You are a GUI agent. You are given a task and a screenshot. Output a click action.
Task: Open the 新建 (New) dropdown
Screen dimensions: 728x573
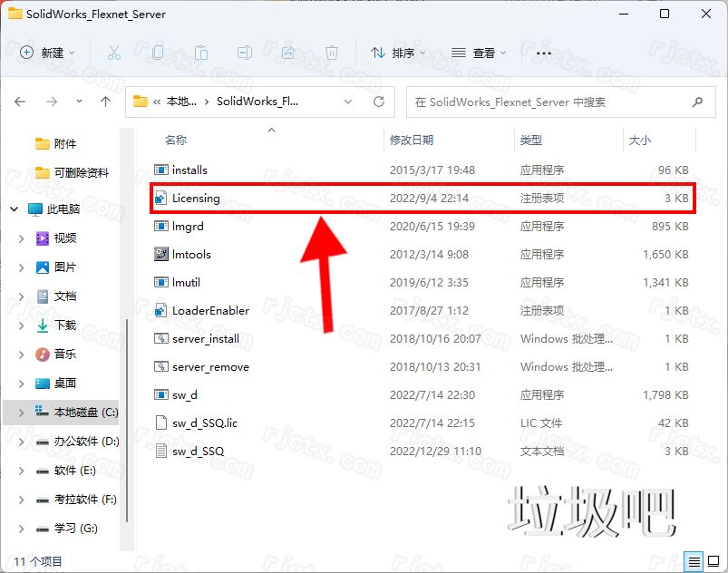coord(49,53)
